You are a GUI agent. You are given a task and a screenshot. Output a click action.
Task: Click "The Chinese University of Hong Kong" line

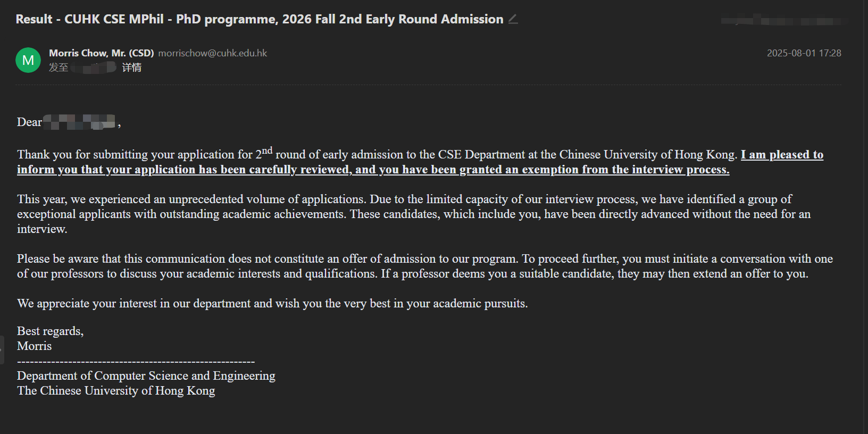[x=116, y=390]
